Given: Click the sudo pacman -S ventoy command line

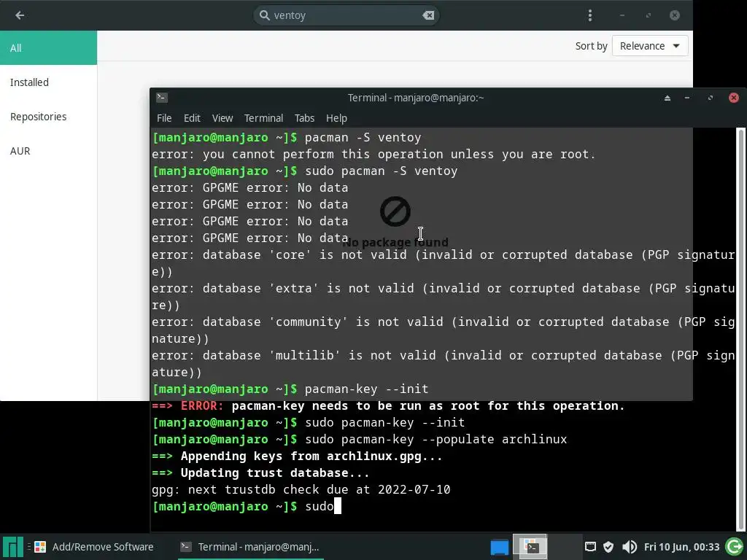Looking at the screenshot, I should point(305,171).
